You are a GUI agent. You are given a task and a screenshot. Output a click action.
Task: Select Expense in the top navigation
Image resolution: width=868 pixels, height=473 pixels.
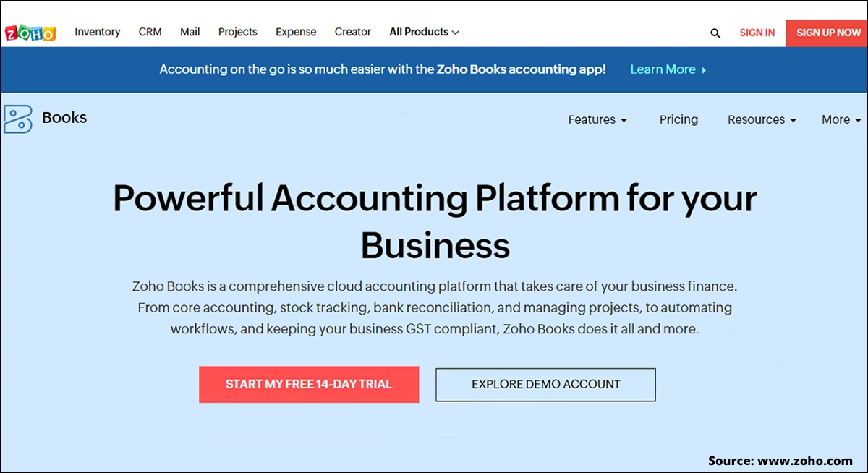tap(296, 32)
